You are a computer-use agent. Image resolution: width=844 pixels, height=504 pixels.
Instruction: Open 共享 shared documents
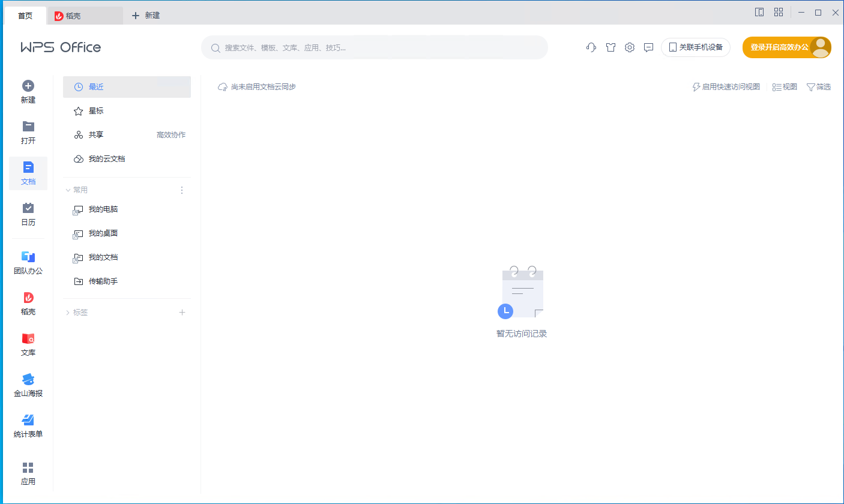96,135
